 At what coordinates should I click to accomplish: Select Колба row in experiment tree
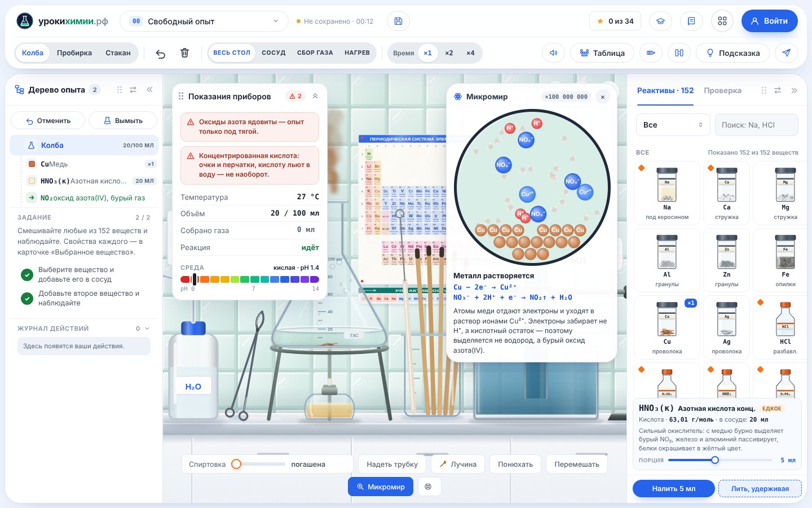(x=84, y=145)
